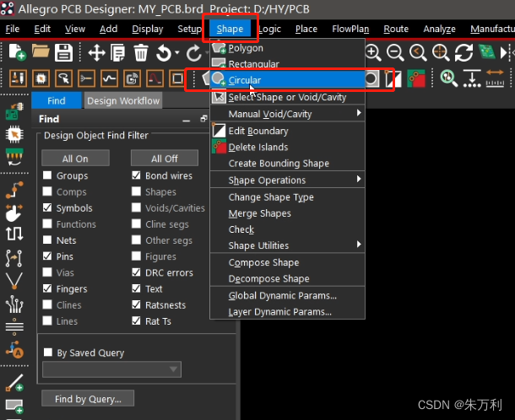Click the Copy toolbar icon
This screenshot has height=420, width=515.
tap(117, 53)
